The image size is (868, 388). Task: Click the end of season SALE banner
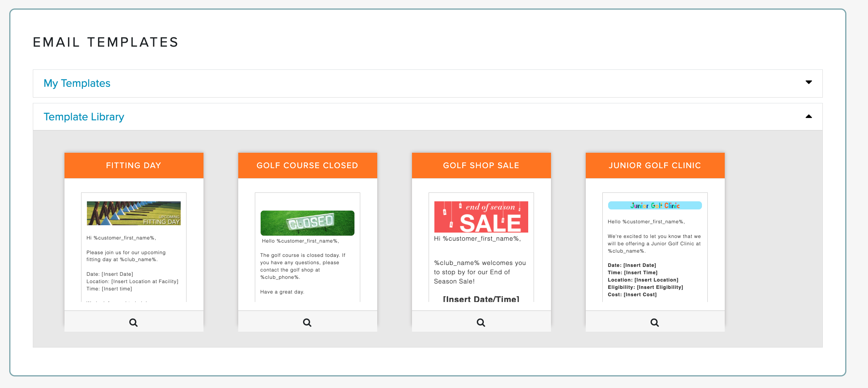point(481,217)
